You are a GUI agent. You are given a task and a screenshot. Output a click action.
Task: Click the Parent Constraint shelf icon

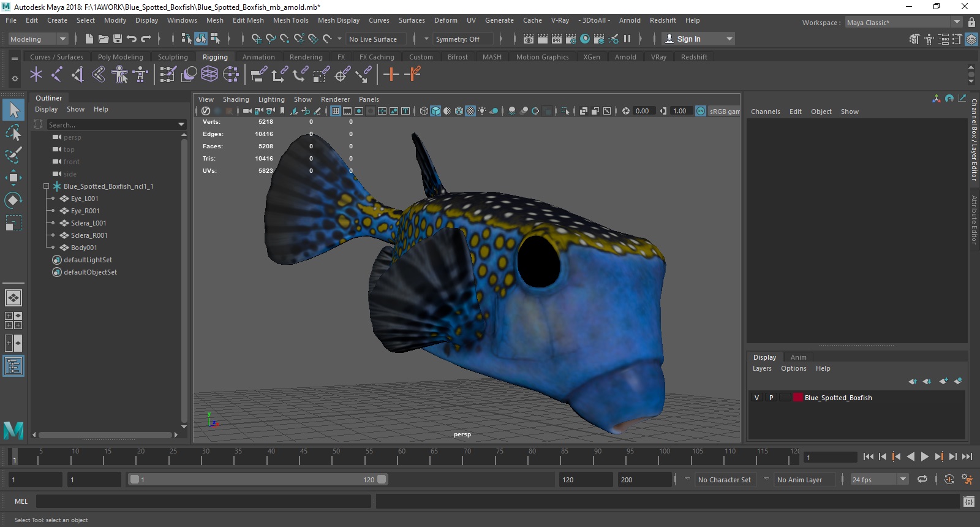tap(259, 75)
